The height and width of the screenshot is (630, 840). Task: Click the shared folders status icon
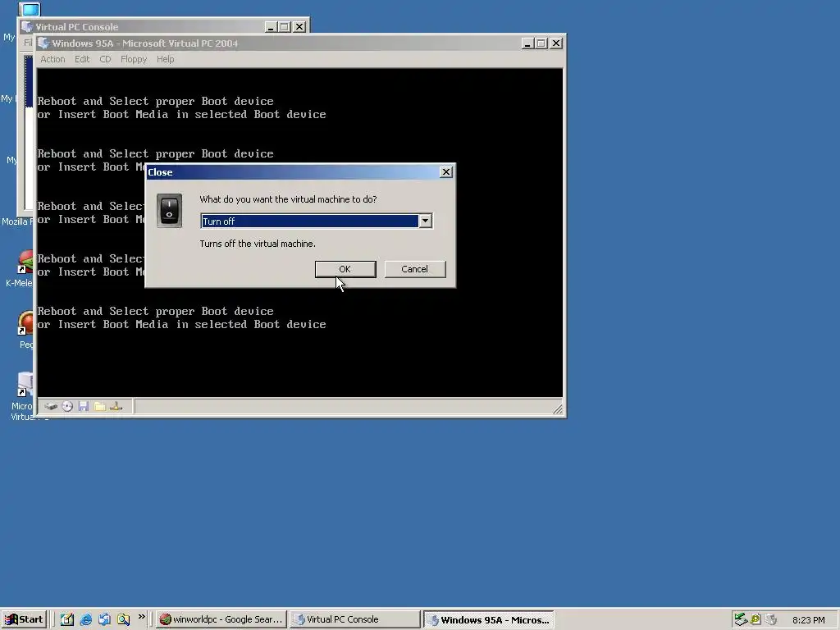pyautogui.click(x=99, y=407)
